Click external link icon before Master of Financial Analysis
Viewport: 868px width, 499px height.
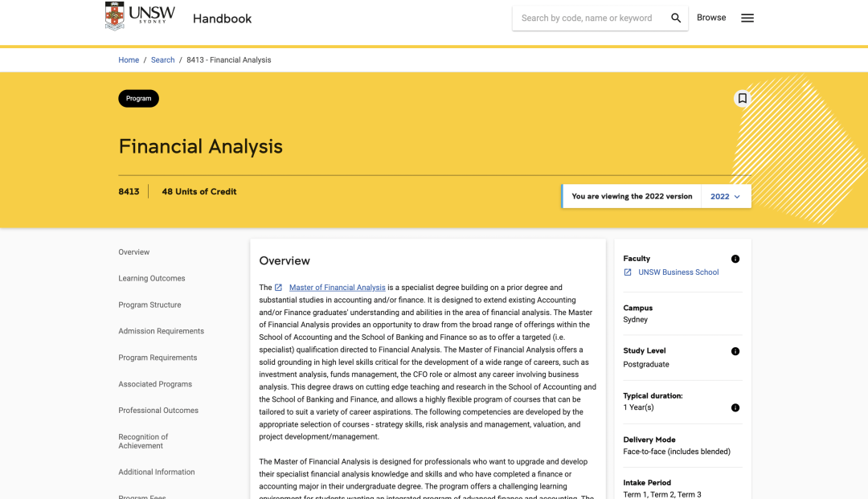pos(278,288)
